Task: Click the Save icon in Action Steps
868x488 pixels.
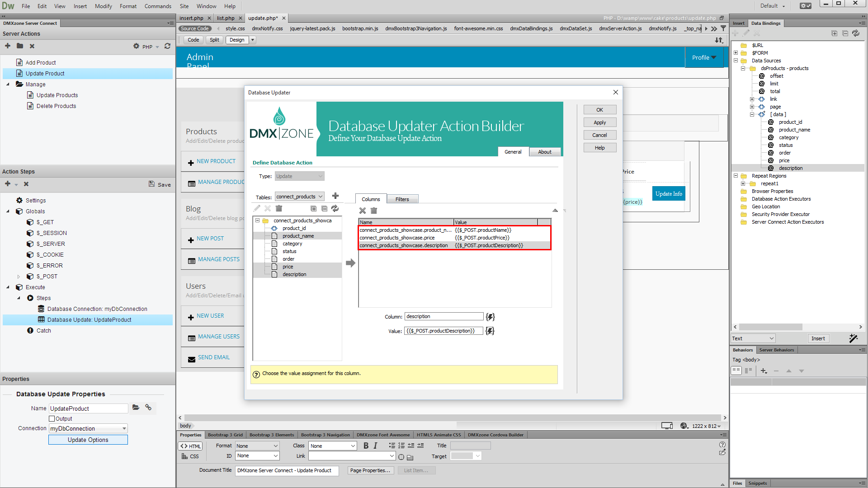Action: pyautogui.click(x=160, y=184)
